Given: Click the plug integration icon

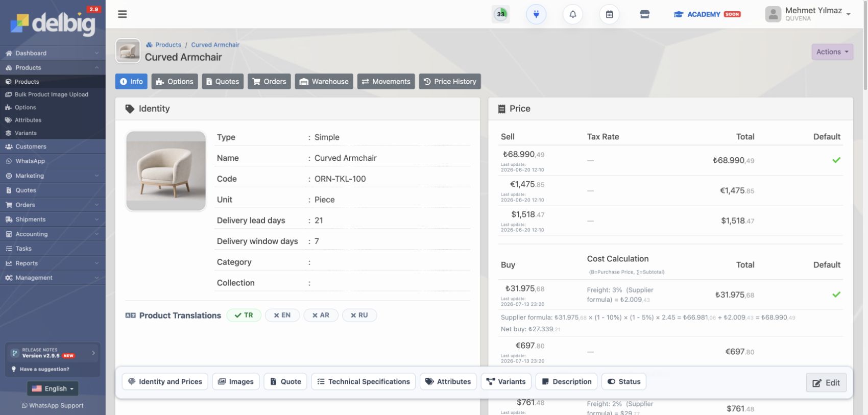Looking at the screenshot, I should (536, 14).
